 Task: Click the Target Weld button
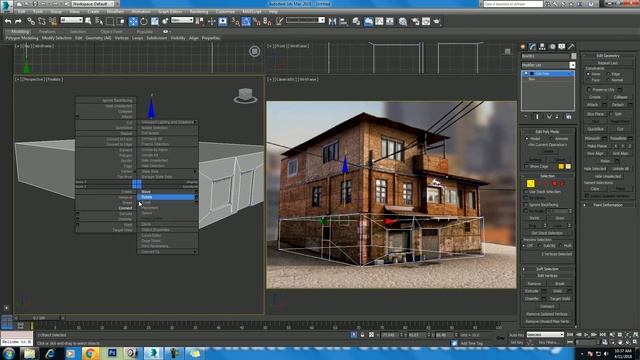[x=560, y=299]
